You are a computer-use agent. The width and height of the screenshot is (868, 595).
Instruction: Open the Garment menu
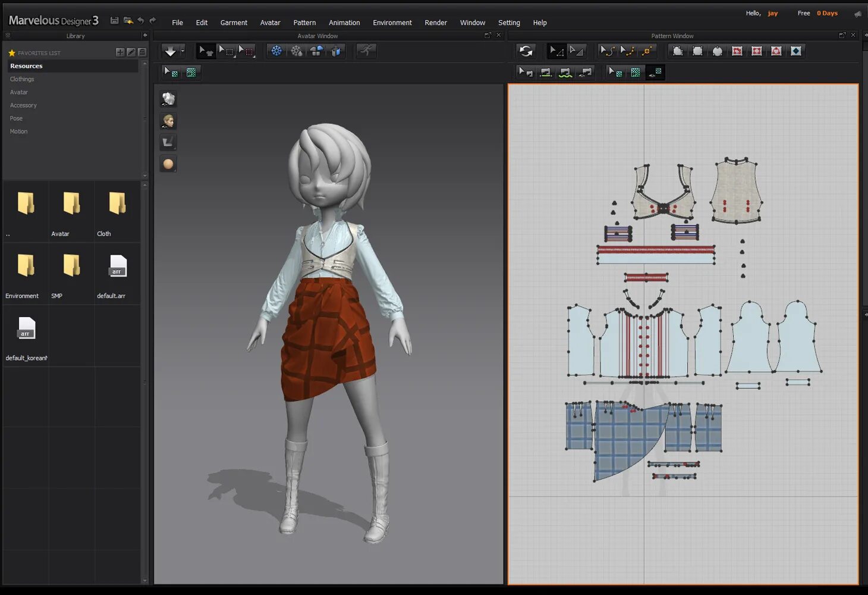(x=234, y=23)
